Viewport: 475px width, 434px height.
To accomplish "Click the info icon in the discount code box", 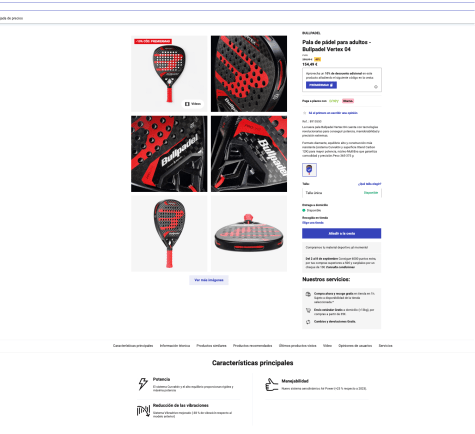I will tap(376, 87).
